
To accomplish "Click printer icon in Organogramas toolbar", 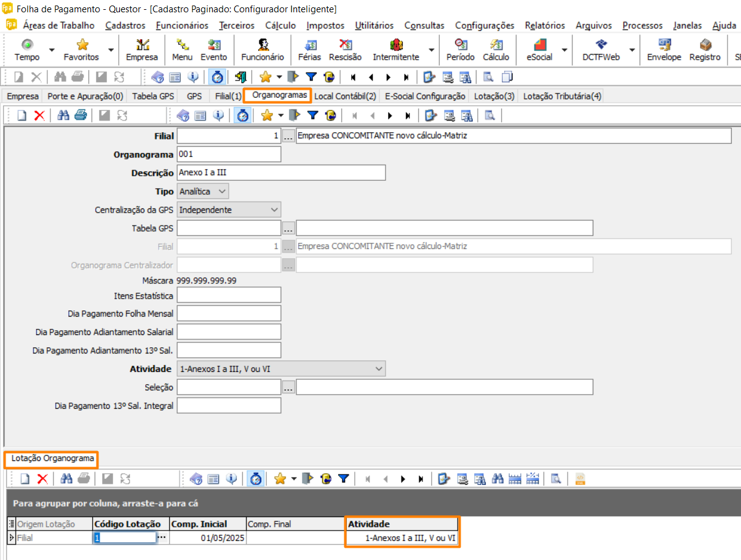I will 81,115.
